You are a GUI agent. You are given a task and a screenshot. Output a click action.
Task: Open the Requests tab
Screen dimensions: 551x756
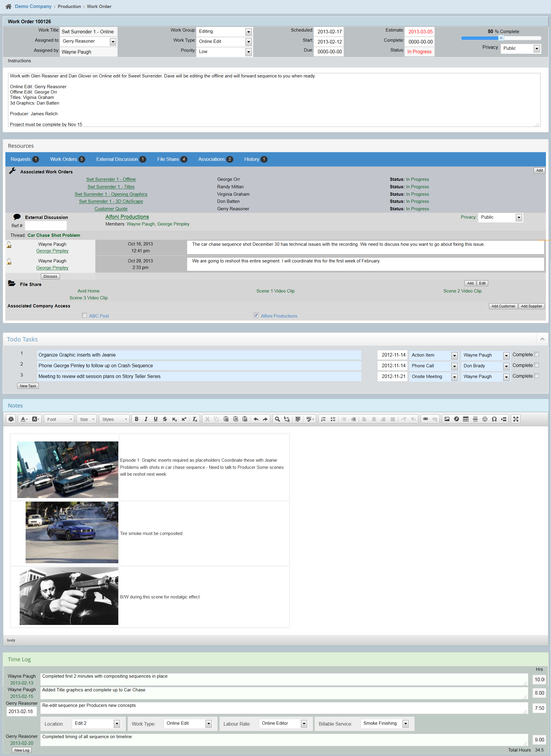[25, 159]
